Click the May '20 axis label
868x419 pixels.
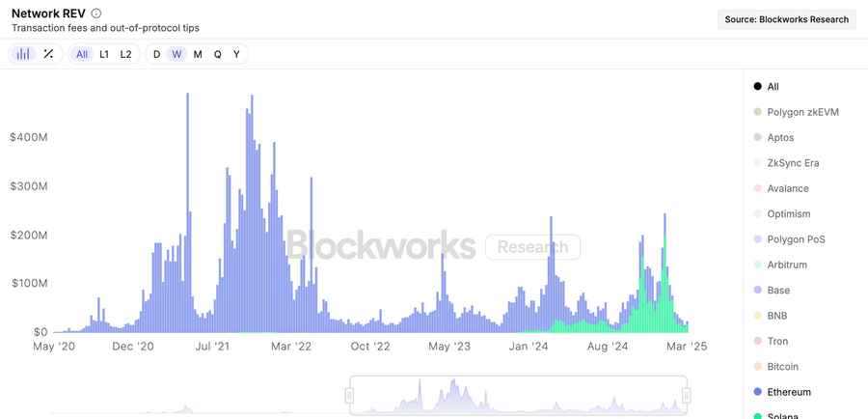53,347
